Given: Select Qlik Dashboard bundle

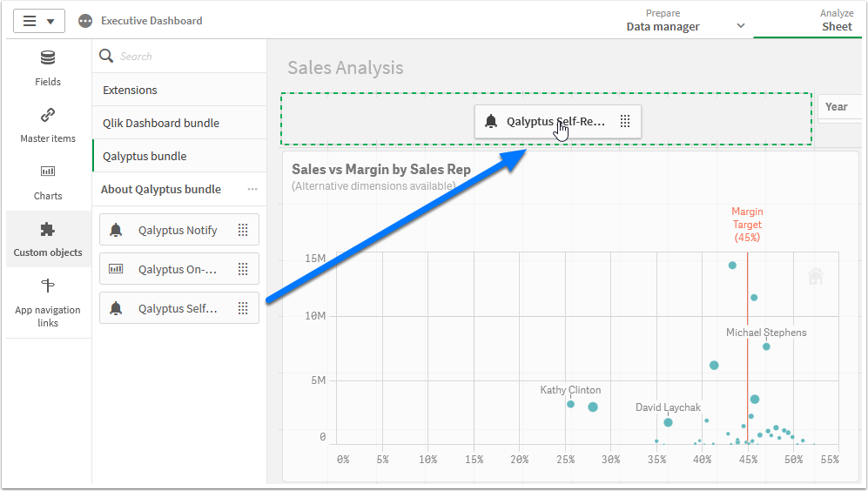Looking at the screenshot, I should point(161,123).
